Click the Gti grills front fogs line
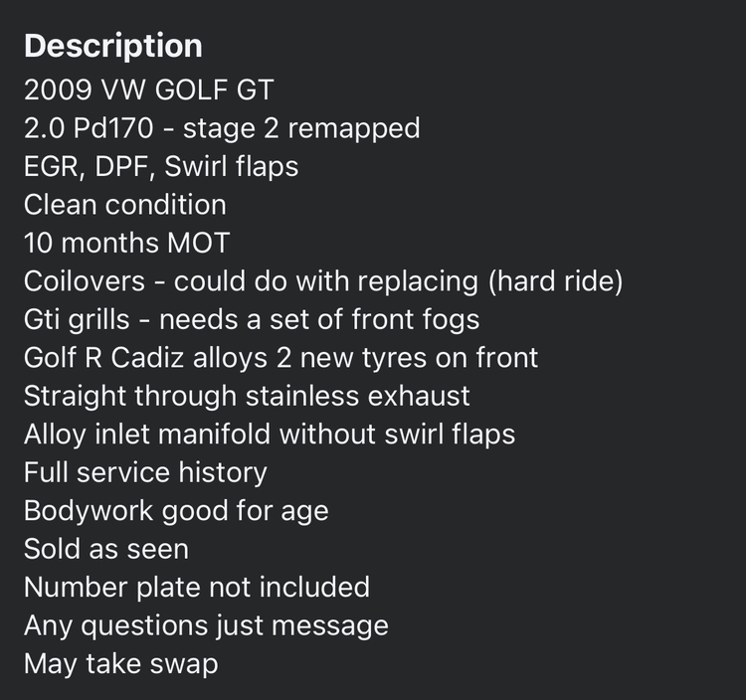The width and height of the screenshot is (746, 700). coord(252,319)
